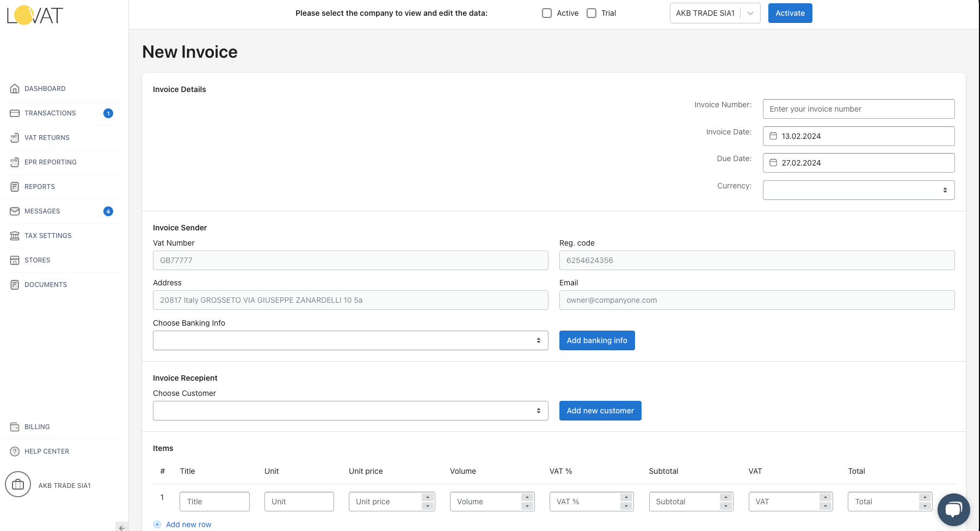Focus the Invoice Number input field
The image size is (980, 531).
click(859, 109)
